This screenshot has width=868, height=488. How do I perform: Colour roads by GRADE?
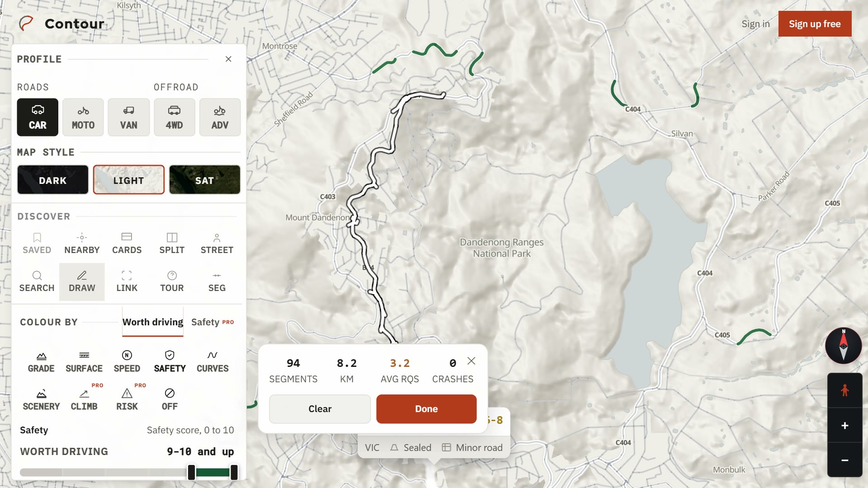[41, 362]
